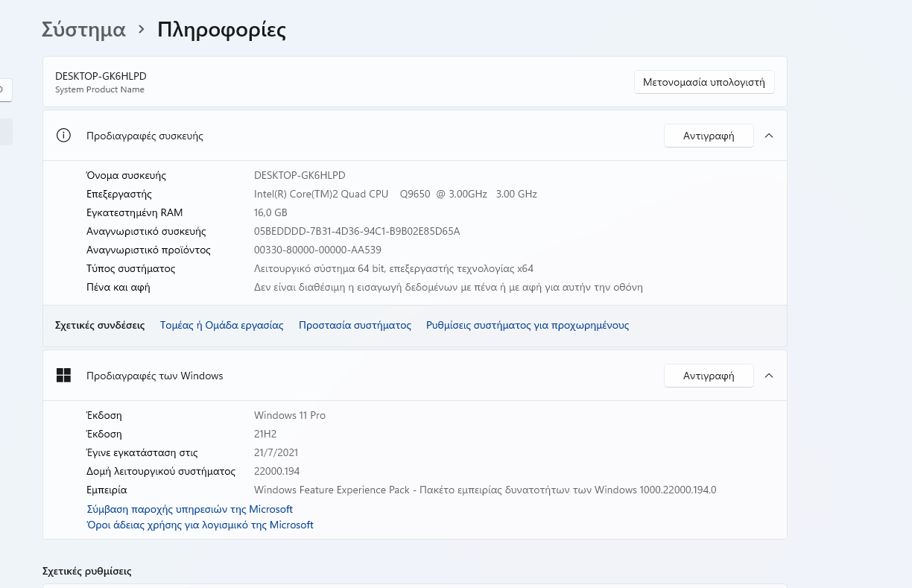Image resolution: width=912 pixels, height=588 pixels.
Task: Collapse the Προδιαγραφές συσκευής section chevron
Action: [x=769, y=136]
